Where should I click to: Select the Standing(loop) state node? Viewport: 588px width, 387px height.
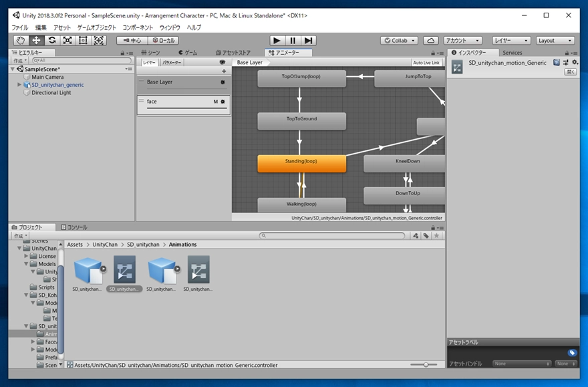click(301, 164)
